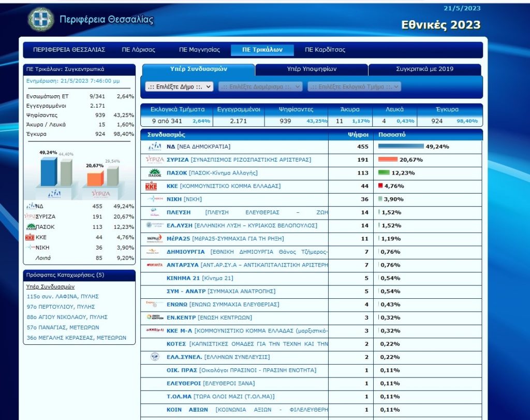The height and width of the screenshot is (420, 530).
Task: Click the ΑΝΤΑΡΣΥΑ party logo in table
Action: coord(155,265)
